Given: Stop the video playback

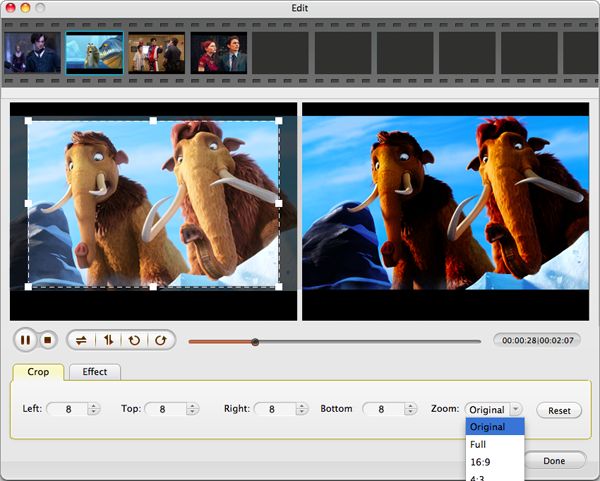Looking at the screenshot, I should pyautogui.click(x=48, y=340).
